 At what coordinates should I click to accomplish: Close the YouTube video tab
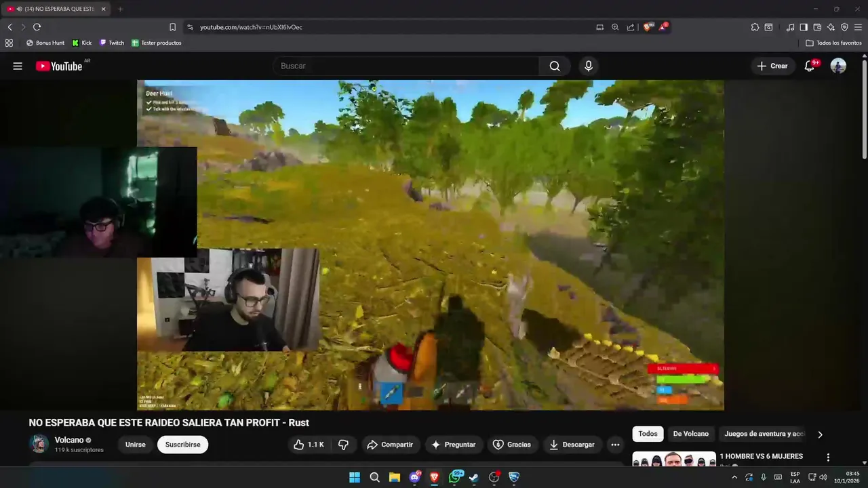click(x=103, y=9)
